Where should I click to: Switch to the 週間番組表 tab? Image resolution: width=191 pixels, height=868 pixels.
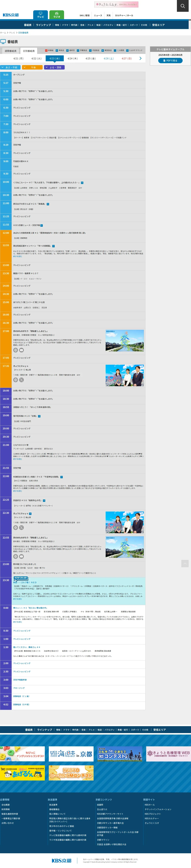coord(10,51)
